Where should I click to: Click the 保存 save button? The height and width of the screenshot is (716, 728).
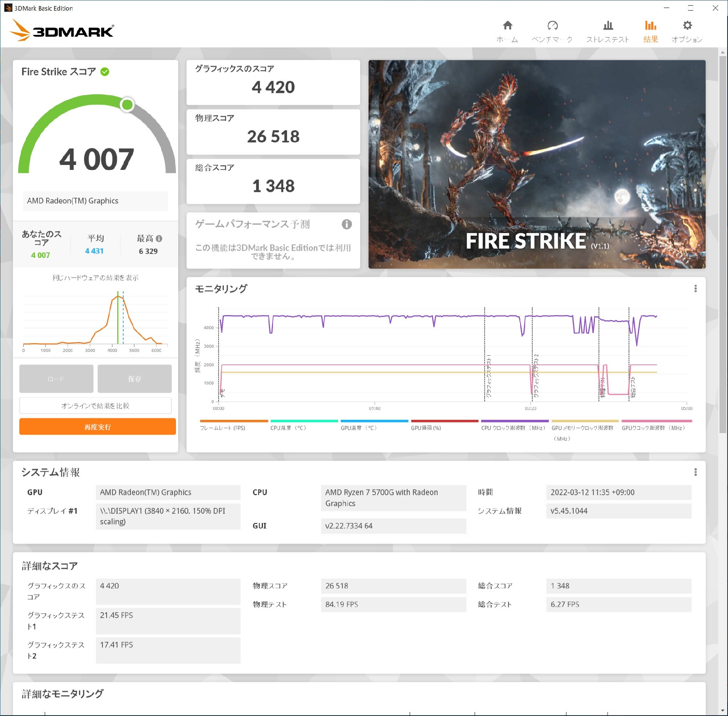point(135,379)
